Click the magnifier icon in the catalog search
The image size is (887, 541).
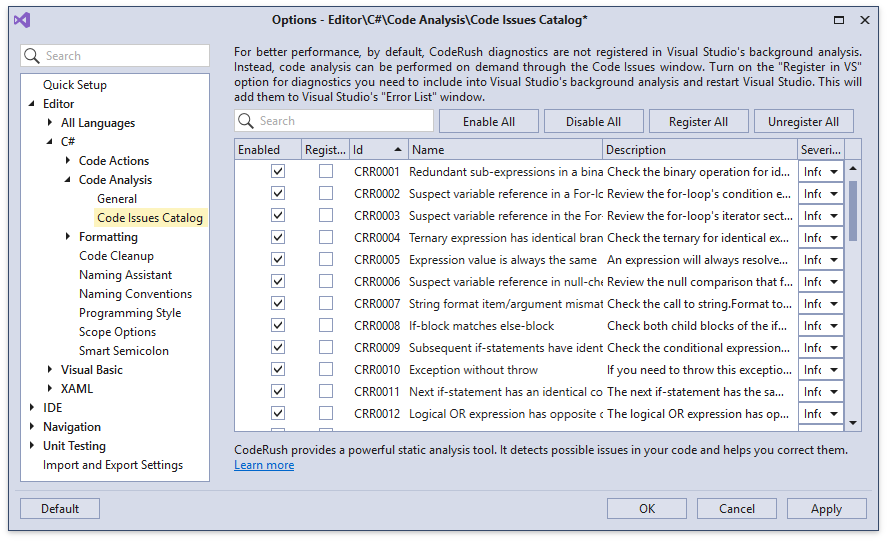247,121
